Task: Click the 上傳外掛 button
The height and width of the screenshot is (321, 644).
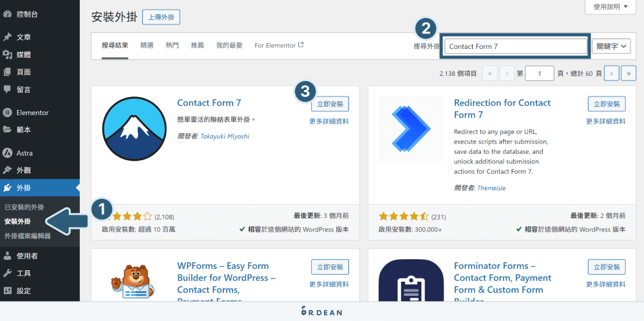Action: [161, 17]
